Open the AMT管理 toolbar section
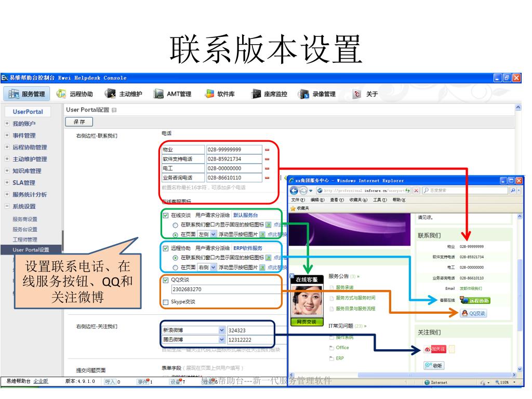Screen dimensions: 532x399 [172, 94]
